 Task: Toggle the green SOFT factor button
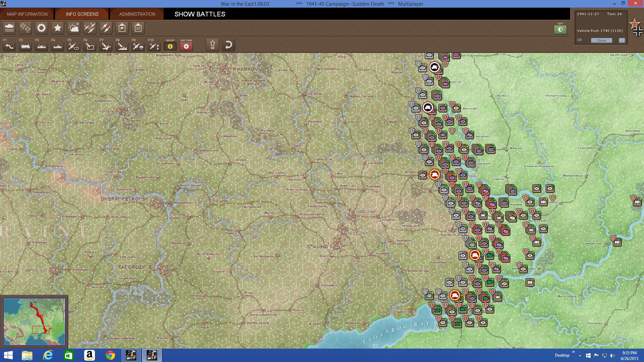pyautogui.click(x=560, y=29)
